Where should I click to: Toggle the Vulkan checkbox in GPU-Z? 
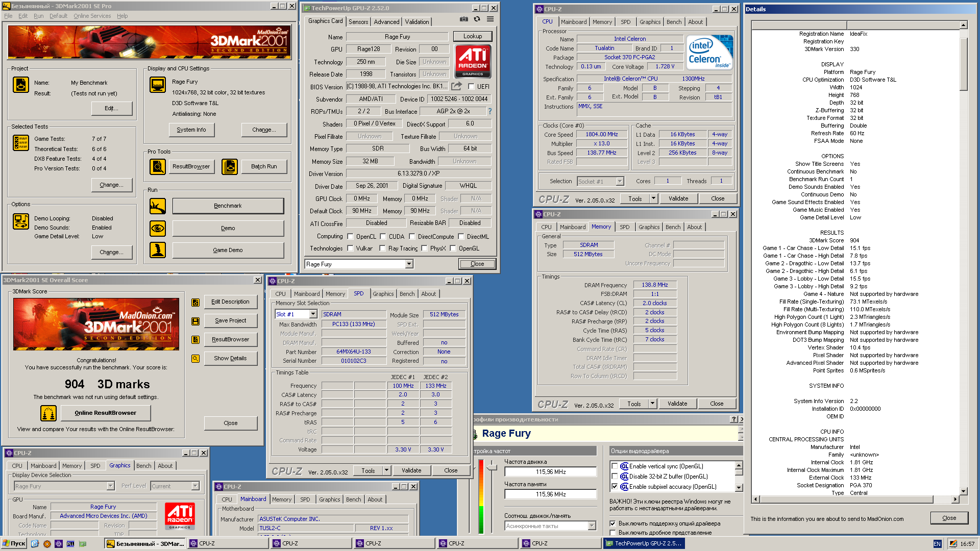tap(350, 248)
